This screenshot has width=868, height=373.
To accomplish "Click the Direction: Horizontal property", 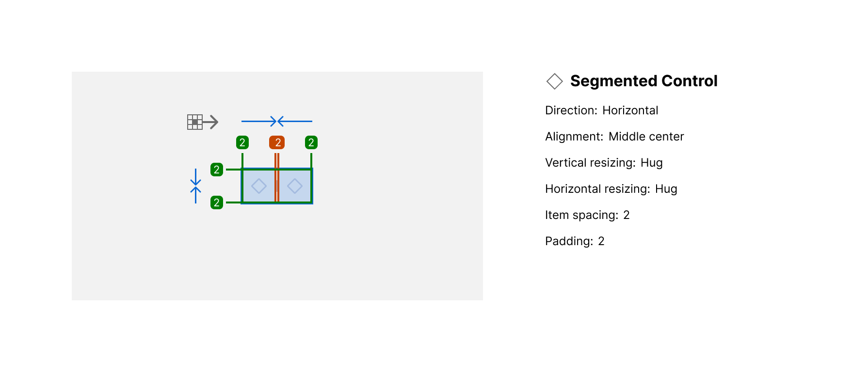I will click(x=601, y=110).
